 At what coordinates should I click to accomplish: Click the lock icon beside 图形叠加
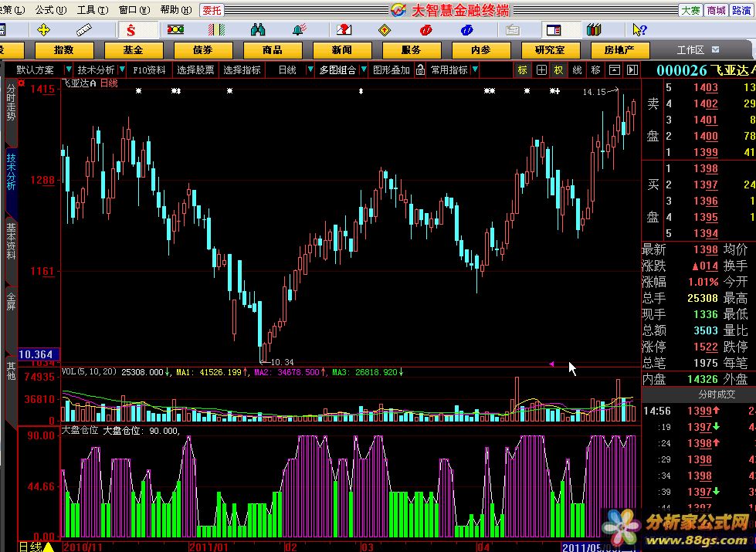[420, 70]
